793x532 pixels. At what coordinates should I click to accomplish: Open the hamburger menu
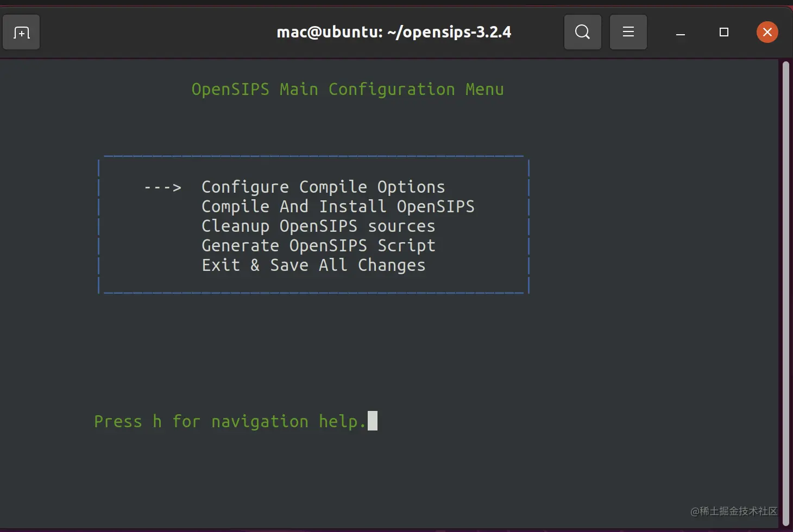[628, 32]
